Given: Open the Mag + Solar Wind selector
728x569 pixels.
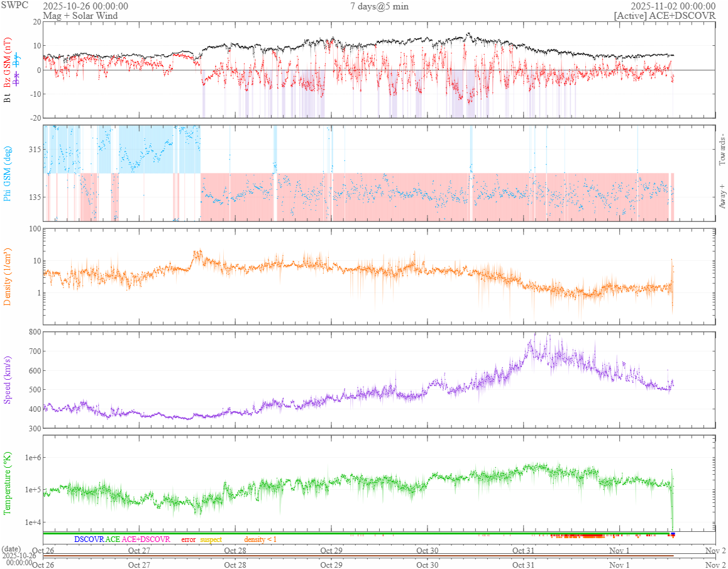Looking at the screenshot, I should [x=72, y=15].
